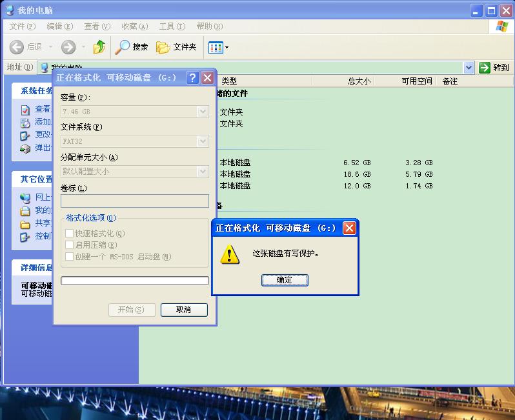
Task: Open the Tools (工具) menu
Action: (172, 26)
